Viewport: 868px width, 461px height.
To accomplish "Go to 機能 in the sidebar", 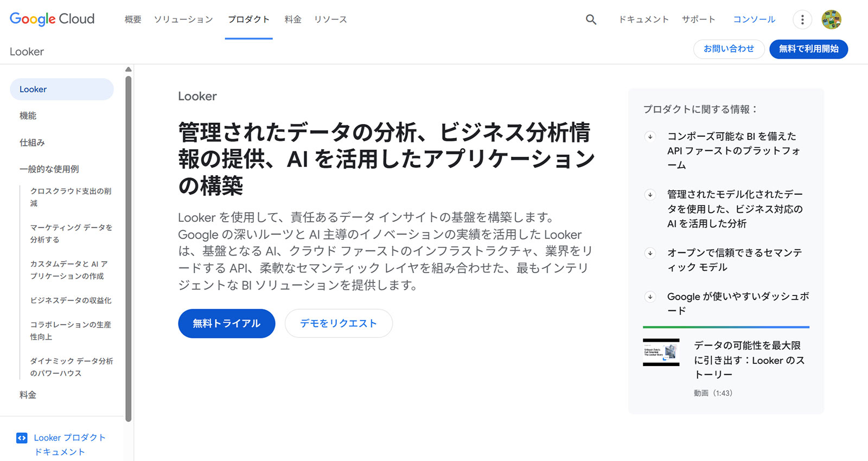I will [x=28, y=116].
